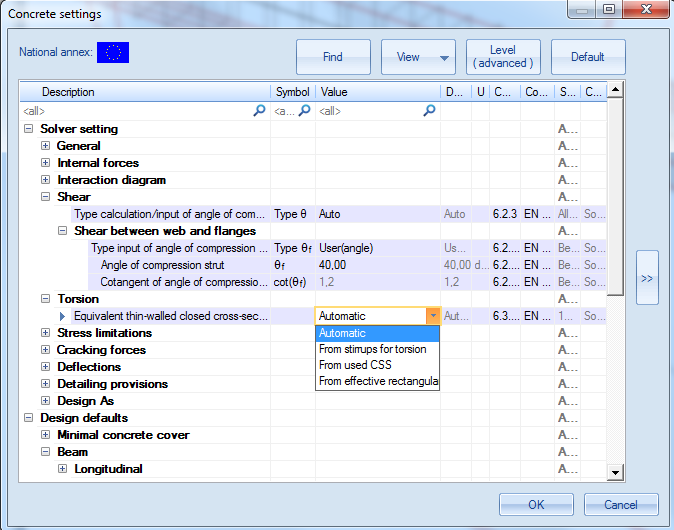The width and height of the screenshot is (674, 530).
Task: Choose From used CSS option
Action: [x=377, y=365]
